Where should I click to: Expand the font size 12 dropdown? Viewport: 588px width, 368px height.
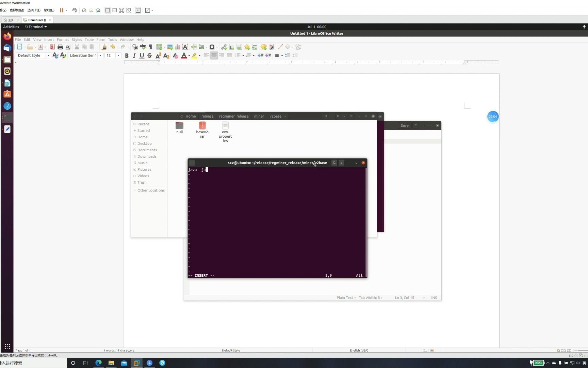118,56
